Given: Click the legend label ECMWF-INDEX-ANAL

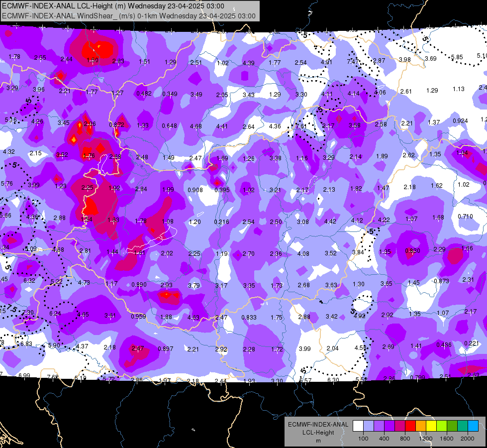Looking at the screenshot, I should tap(318, 425).
